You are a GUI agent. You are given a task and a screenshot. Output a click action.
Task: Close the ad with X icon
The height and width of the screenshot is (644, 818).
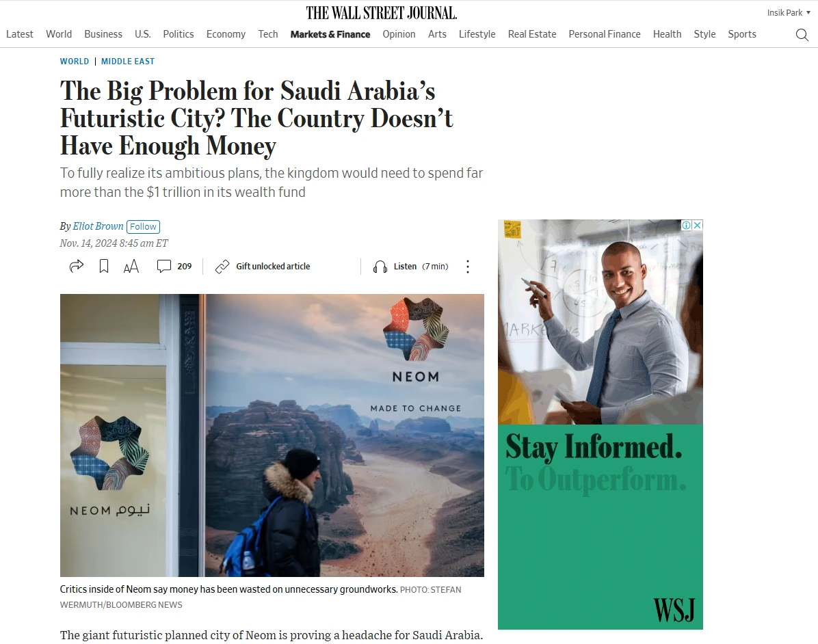coord(698,226)
